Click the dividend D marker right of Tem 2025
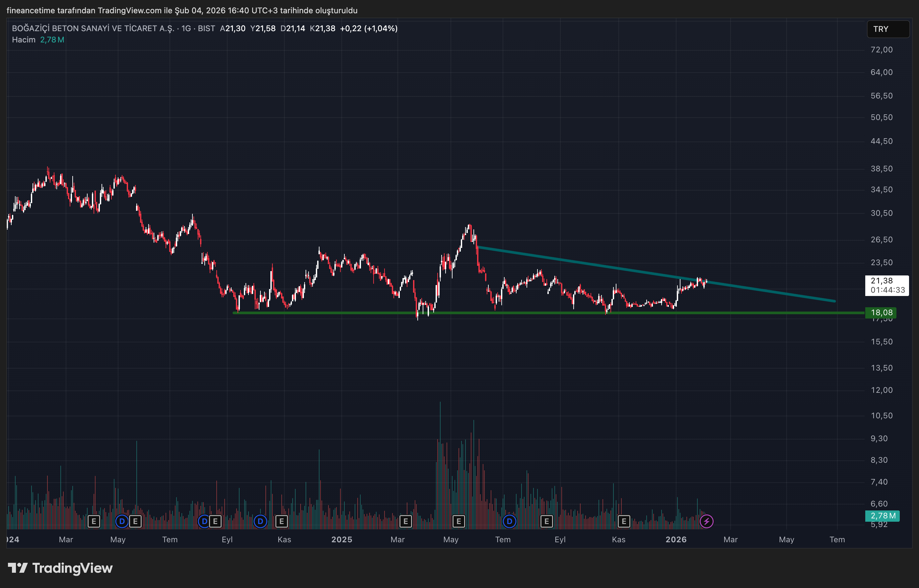 (x=509, y=521)
